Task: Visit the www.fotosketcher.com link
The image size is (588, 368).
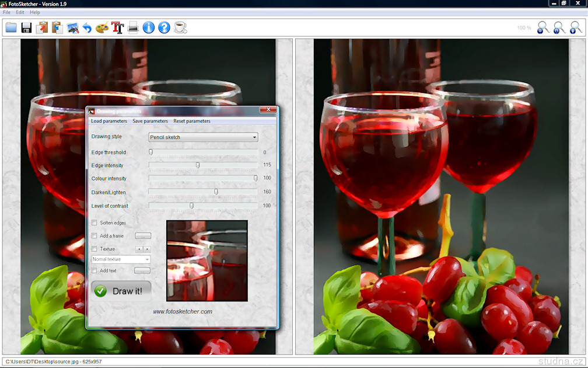Action: (183, 311)
